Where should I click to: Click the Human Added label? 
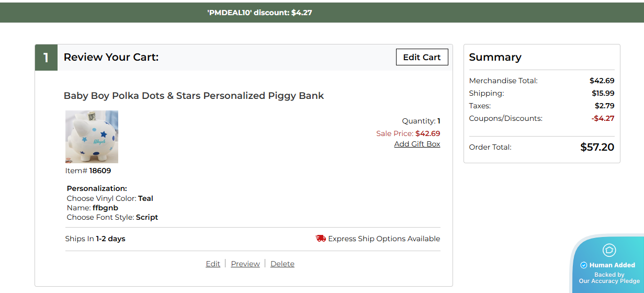tap(612, 265)
